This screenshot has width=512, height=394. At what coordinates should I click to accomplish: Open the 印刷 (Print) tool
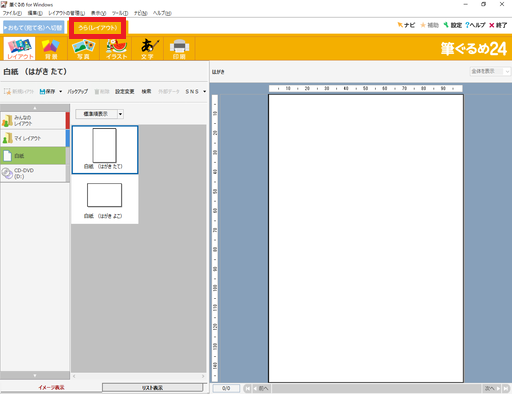tap(179, 49)
